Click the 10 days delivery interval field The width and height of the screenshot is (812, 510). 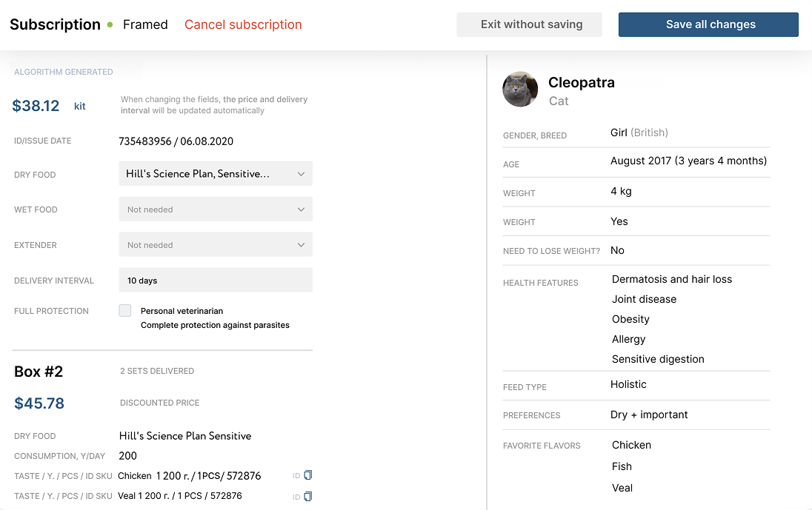[x=215, y=281]
